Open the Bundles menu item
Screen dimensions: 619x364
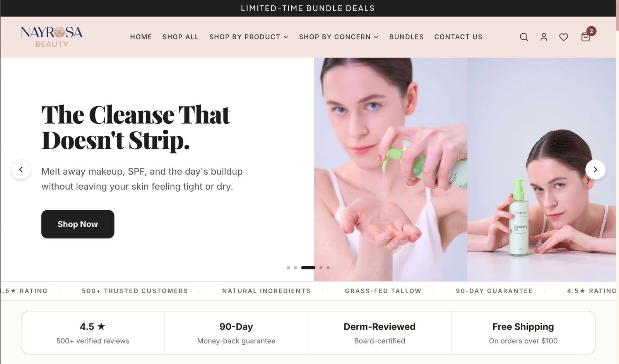406,37
